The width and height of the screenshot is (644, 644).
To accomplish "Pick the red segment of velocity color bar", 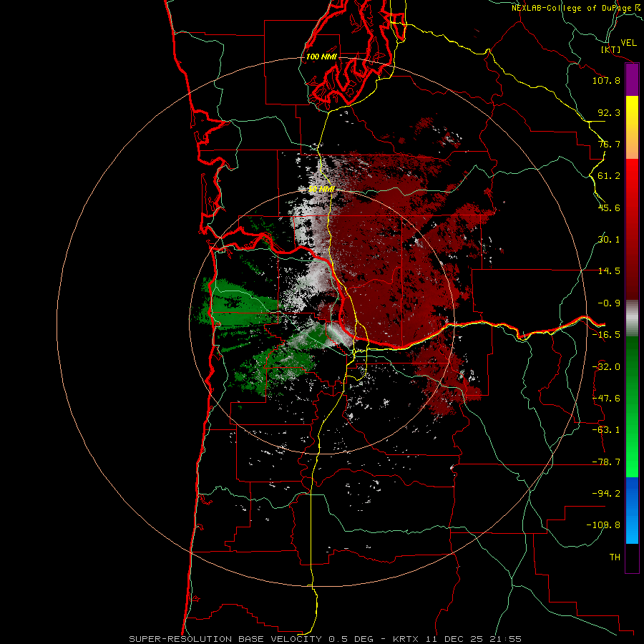I will coord(632,229).
